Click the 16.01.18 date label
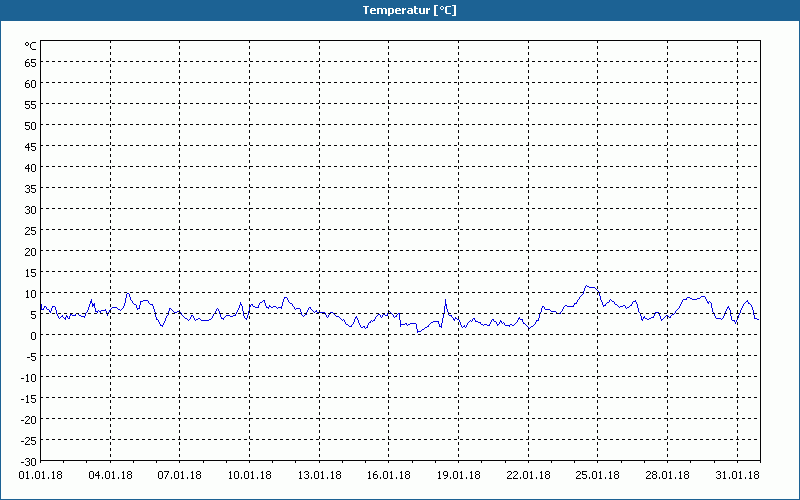The image size is (800, 500). [x=389, y=475]
